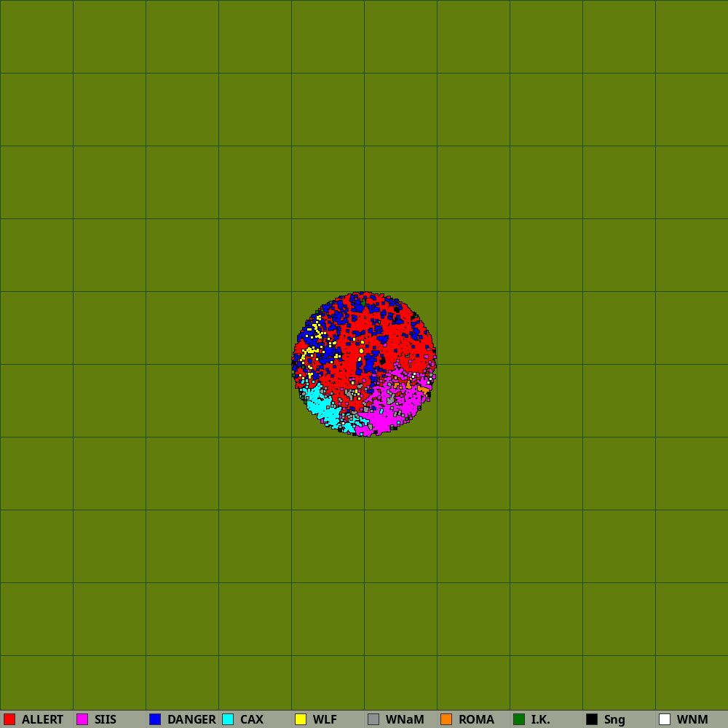Select the DANGER text label

191,719
